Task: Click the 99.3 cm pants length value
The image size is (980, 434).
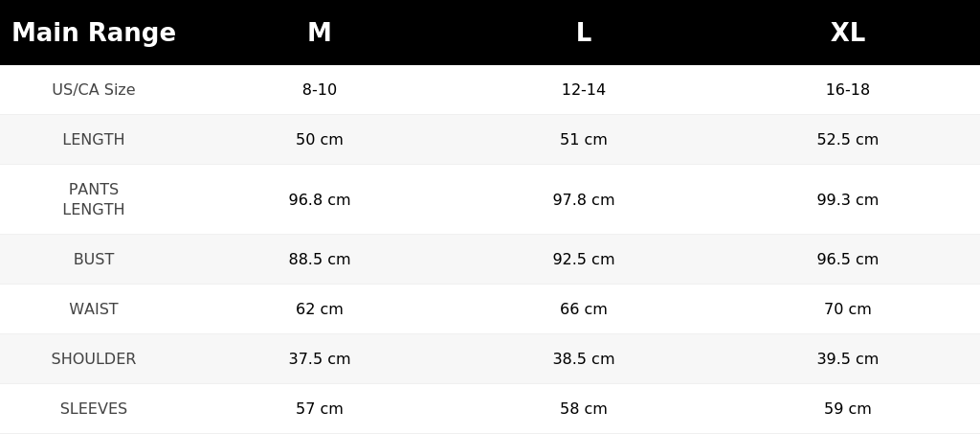Action: pos(848,199)
